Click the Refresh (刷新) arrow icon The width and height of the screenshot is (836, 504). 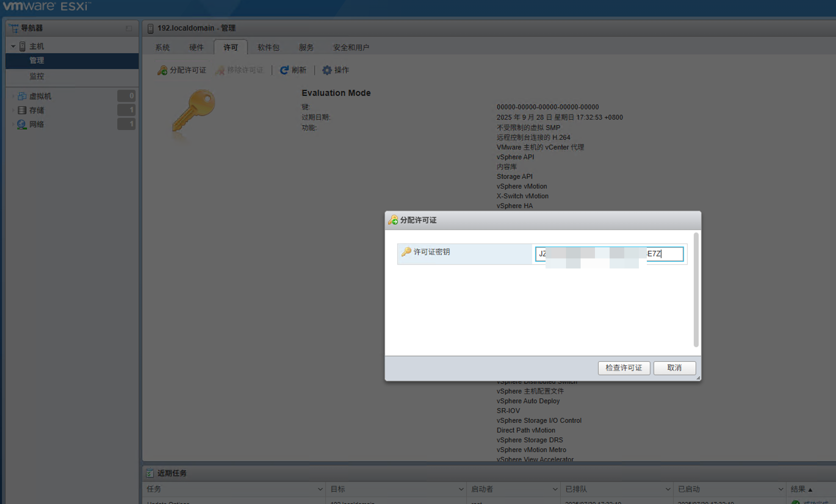(x=284, y=70)
